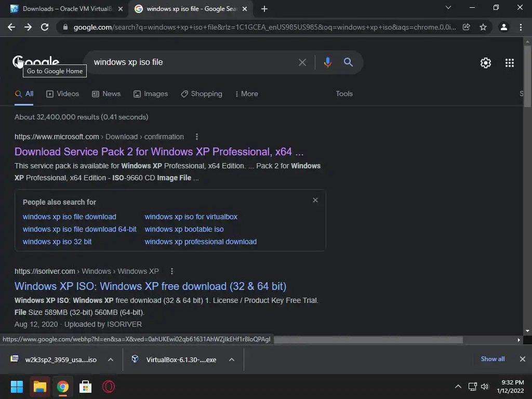This screenshot has width=532, height=399.
Task: Show hidden system tray icons
Action: pyautogui.click(x=458, y=387)
